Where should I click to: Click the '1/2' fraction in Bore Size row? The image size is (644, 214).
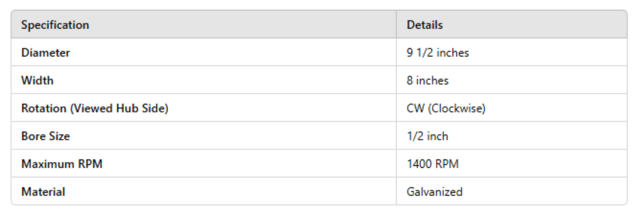pyautogui.click(x=413, y=136)
